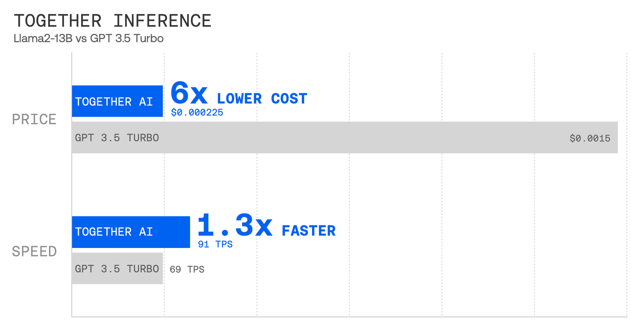The width and height of the screenshot is (644, 336).
Task: Select the blue Together AI price bar
Action: tap(117, 101)
